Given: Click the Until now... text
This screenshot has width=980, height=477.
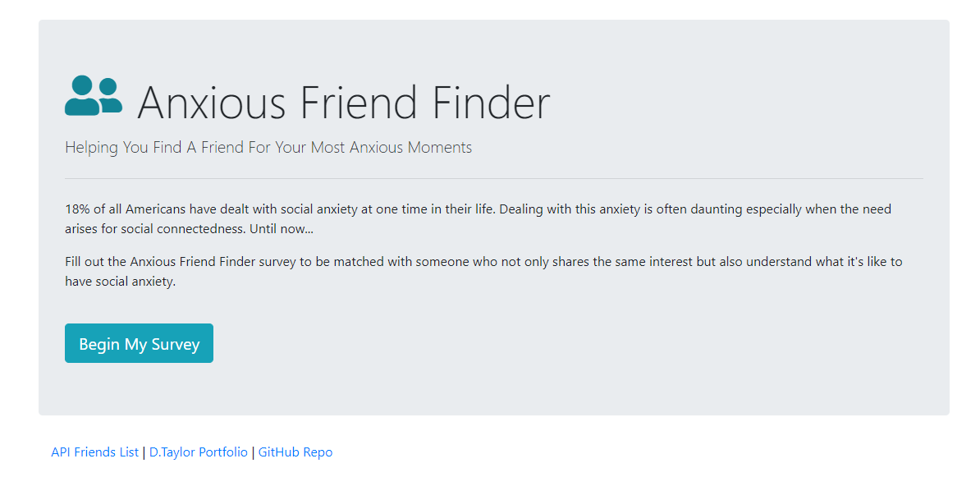Looking at the screenshot, I should (282, 229).
